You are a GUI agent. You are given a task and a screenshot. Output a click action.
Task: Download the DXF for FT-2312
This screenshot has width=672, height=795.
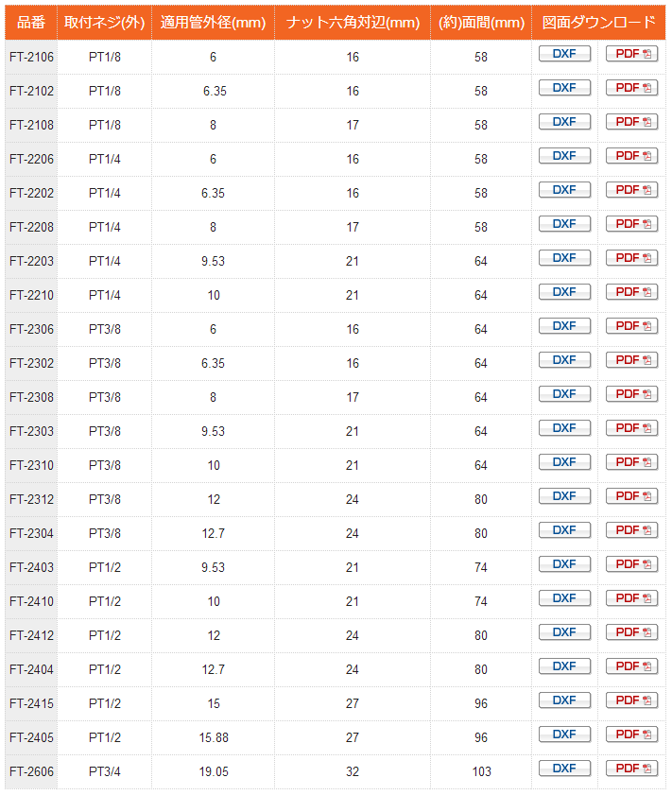564,496
